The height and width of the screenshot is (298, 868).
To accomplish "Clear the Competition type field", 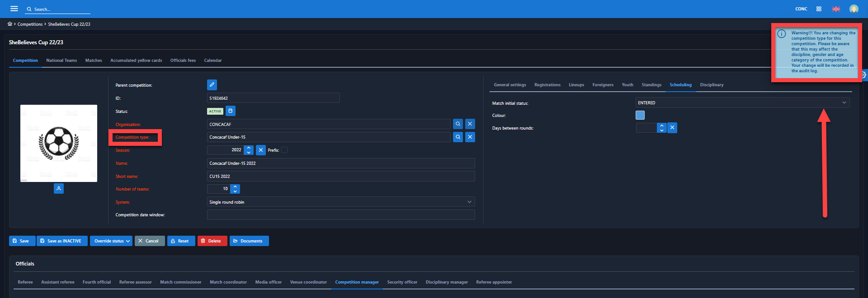I will tap(470, 137).
